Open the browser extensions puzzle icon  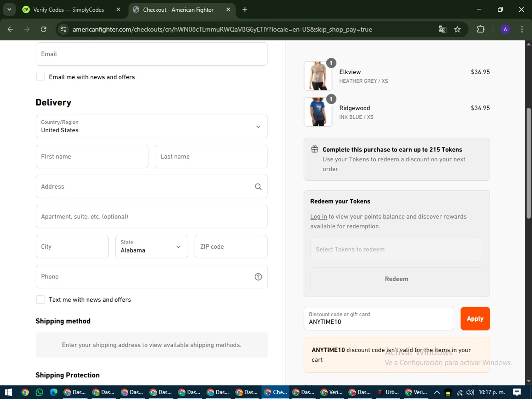pos(481,29)
